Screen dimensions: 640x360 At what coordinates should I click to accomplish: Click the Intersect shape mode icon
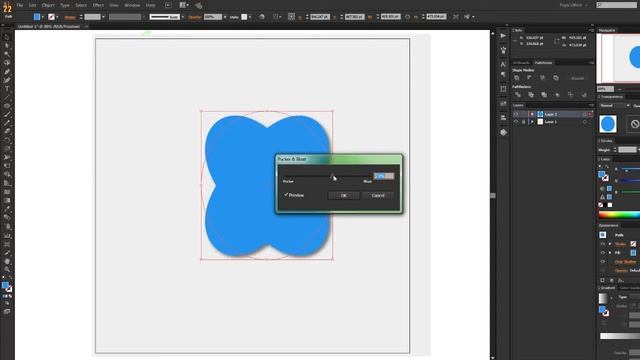(x=542, y=78)
